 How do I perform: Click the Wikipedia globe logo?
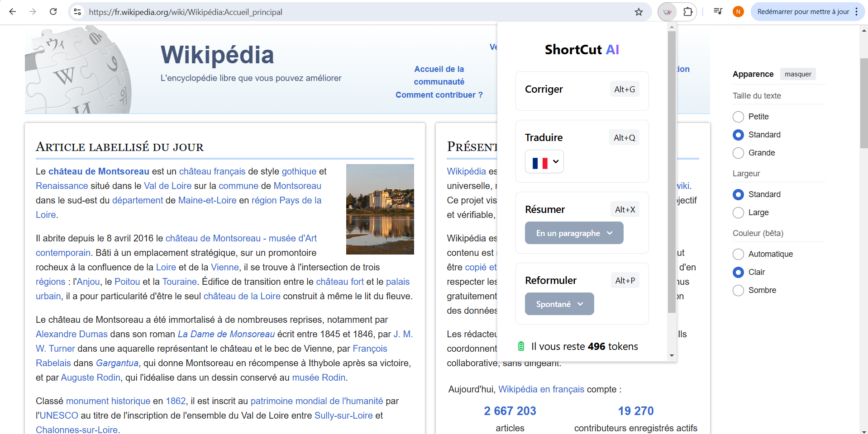[x=78, y=69]
